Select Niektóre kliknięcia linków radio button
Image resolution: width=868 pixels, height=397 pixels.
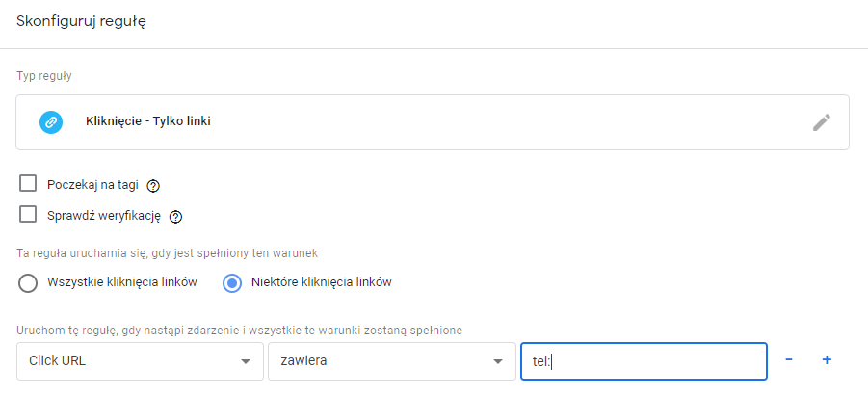pyautogui.click(x=232, y=283)
